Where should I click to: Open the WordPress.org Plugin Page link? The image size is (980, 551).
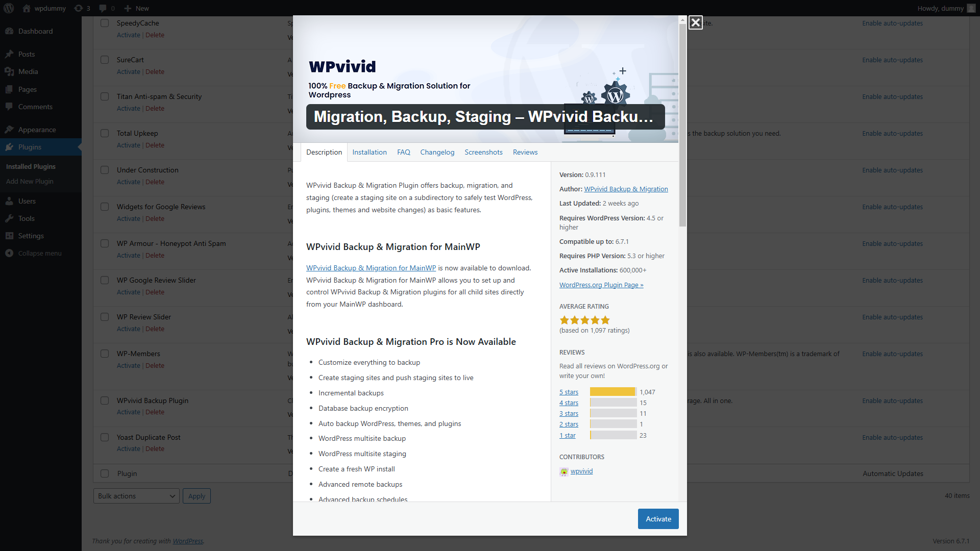[601, 285]
